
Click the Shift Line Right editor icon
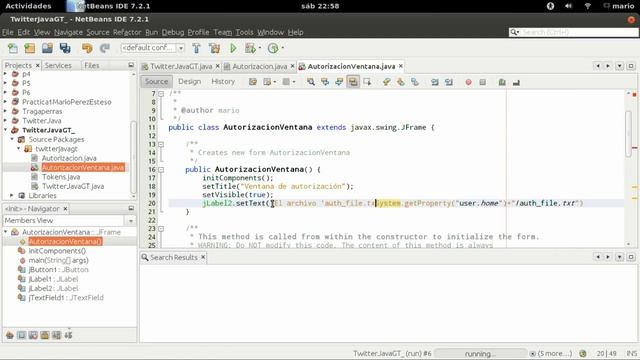(x=449, y=82)
